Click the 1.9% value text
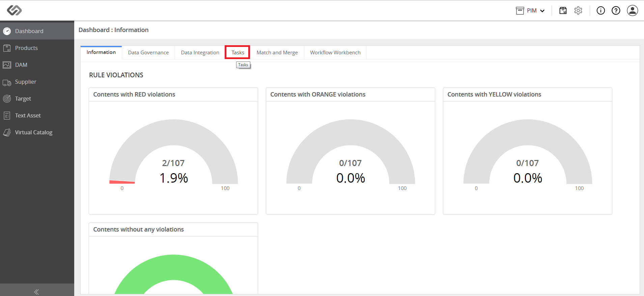Screen dimensions: 644x296 [174, 178]
